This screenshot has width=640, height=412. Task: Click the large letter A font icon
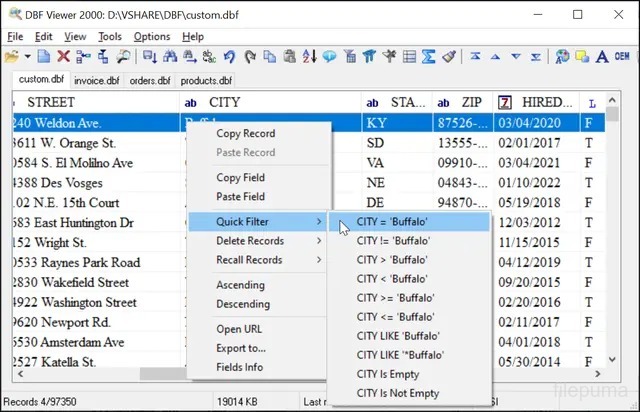(x=602, y=57)
